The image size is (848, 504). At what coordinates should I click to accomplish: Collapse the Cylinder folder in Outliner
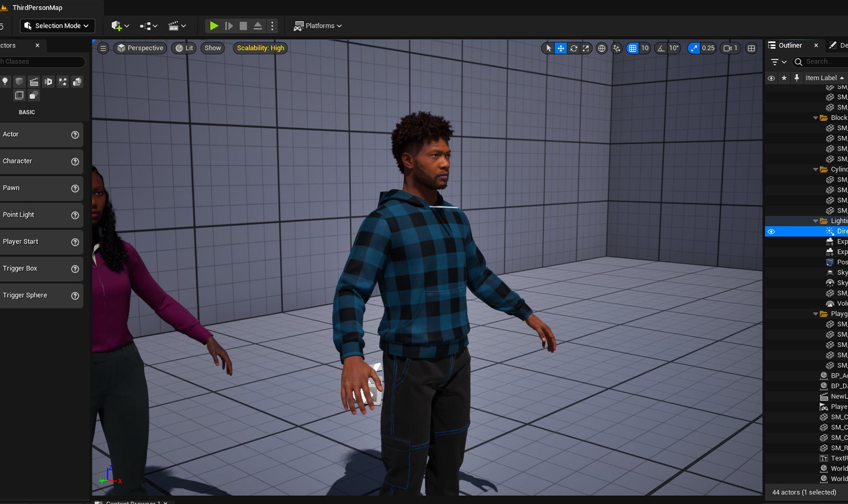click(815, 169)
